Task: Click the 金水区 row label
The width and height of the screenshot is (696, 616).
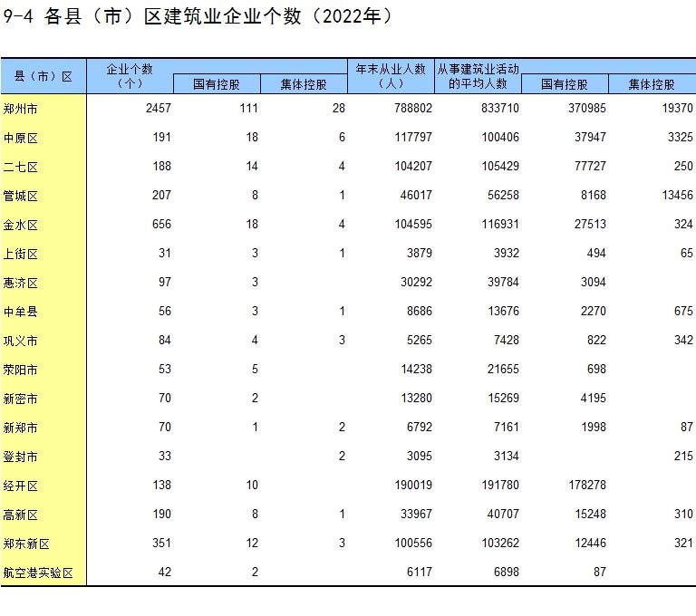Action: [x=21, y=225]
